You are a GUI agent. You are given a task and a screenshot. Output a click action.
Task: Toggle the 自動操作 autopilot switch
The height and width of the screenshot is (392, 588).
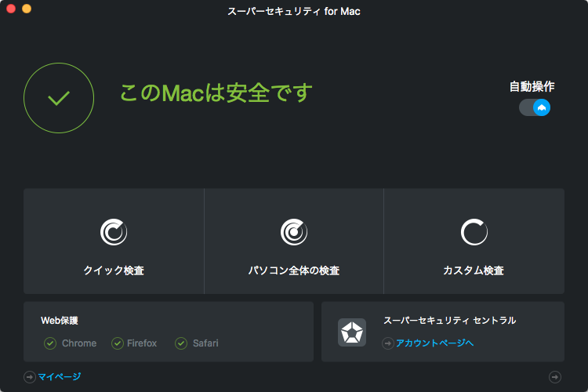(x=535, y=107)
